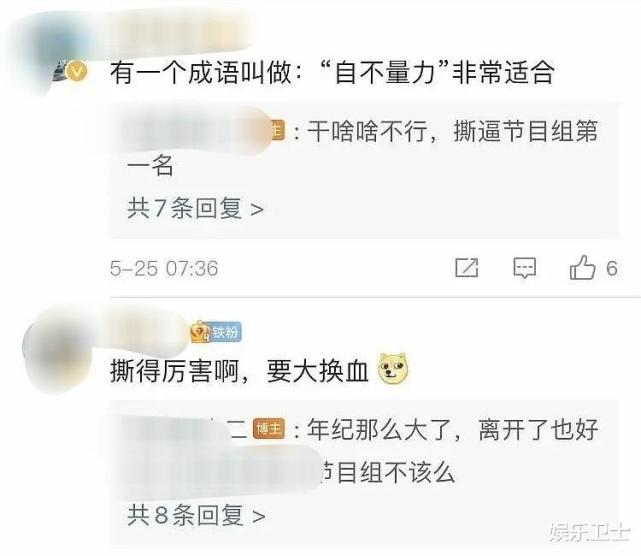Tap the 博主 badge in second reply
641x556 pixels.
coord(269,429)
